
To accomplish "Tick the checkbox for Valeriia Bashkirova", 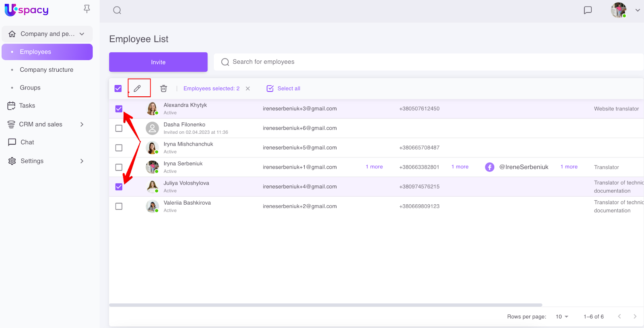I will coord(119,206).
